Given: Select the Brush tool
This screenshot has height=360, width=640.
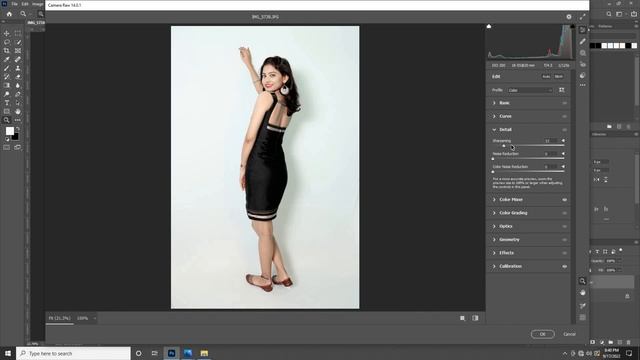Looking at the screenshot, I should click(x=7, y=68).
